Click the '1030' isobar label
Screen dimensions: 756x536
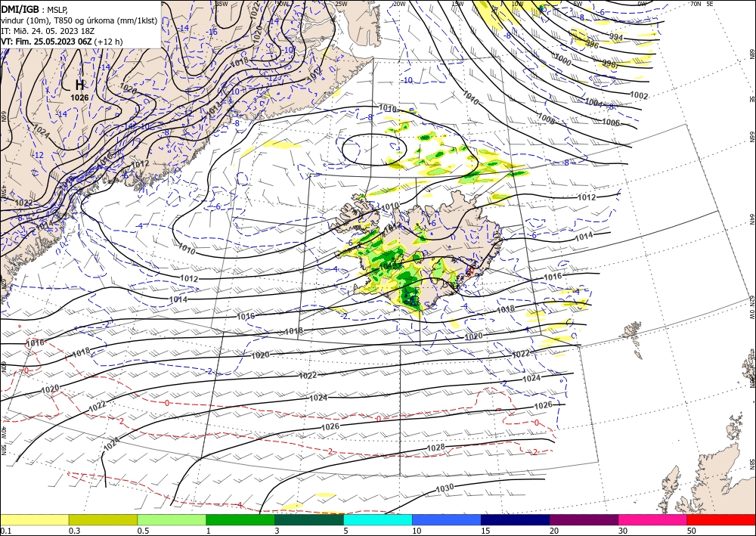[x=445, y=488]
